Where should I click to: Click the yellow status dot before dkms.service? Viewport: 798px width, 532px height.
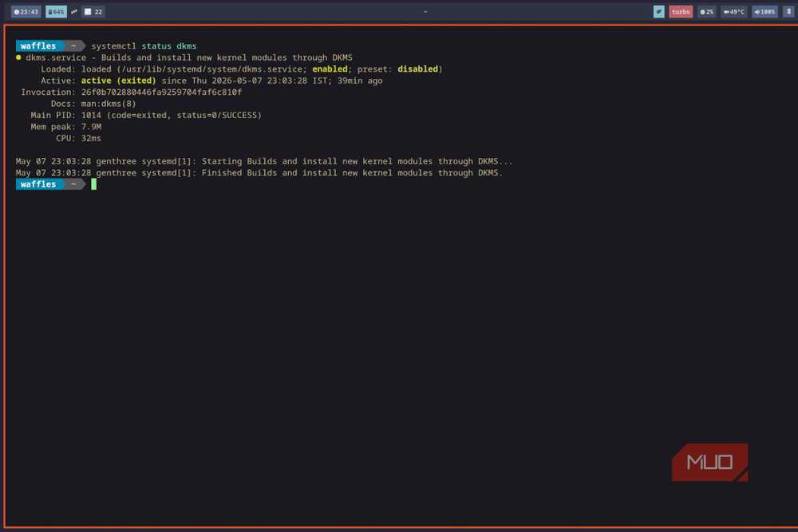19,57
